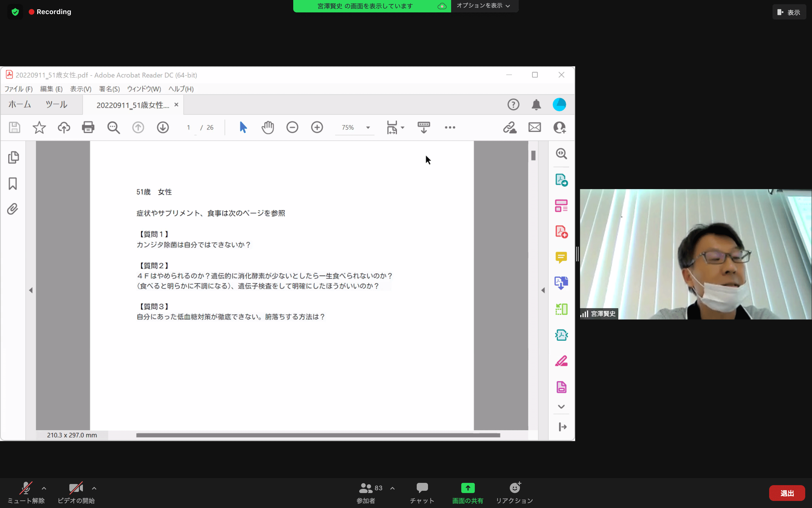Image resolution: width=812 pixels, height=508 pixels.
Task: Open the ファイル menu
Action: pyautogui.click(x=18, y=89)
